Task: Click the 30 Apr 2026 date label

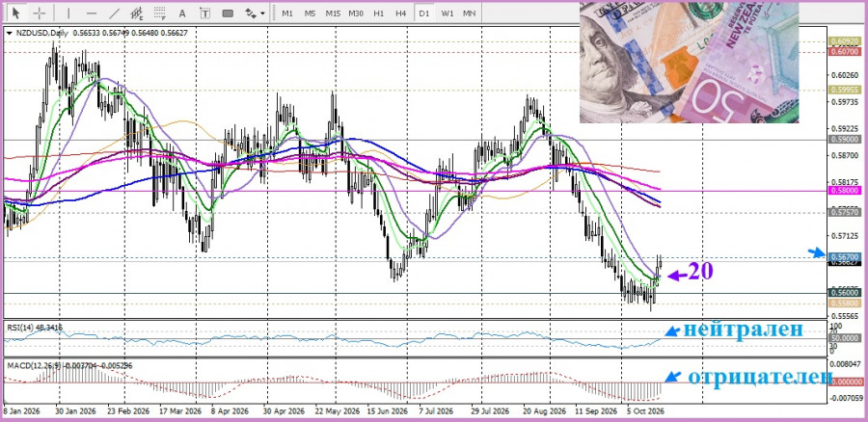Action: point(284,412)
